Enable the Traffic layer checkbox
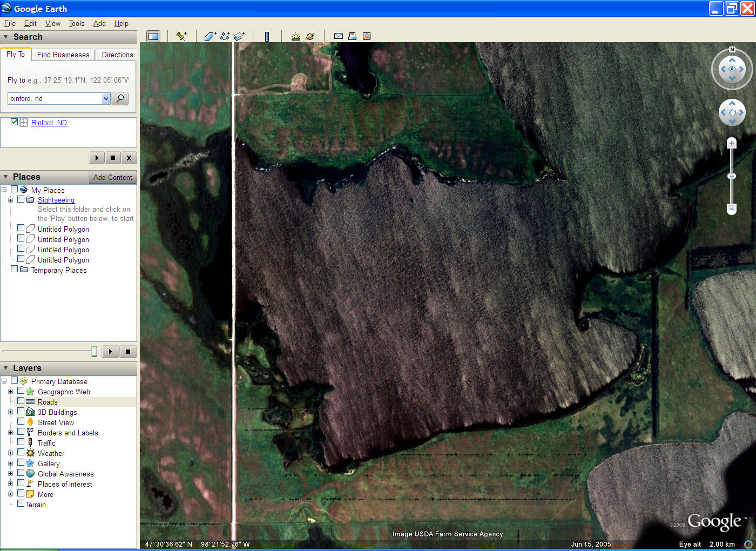Image resolution: width=756 pixels, height=551 pixels. point(21,442)
